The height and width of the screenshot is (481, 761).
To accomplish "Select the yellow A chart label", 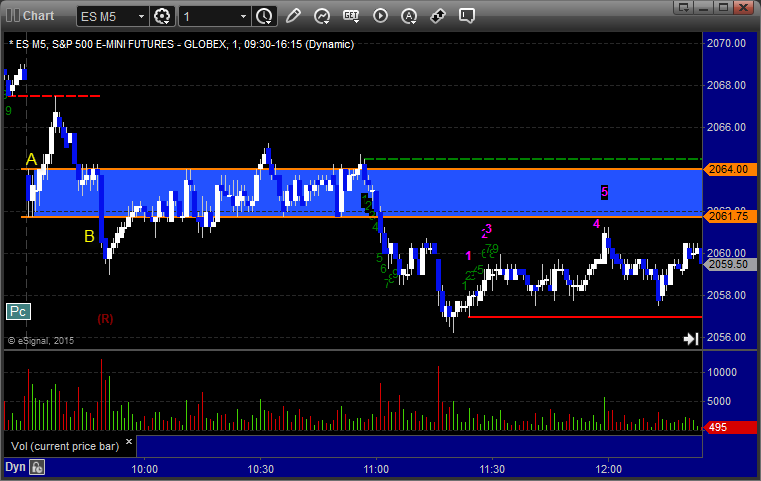I will (x=32, y=159).
